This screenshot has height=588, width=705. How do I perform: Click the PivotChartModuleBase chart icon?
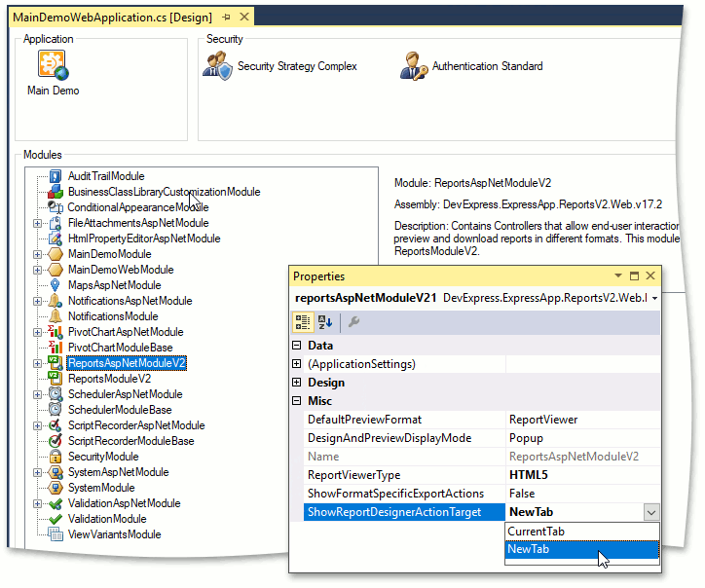(56, 348)
